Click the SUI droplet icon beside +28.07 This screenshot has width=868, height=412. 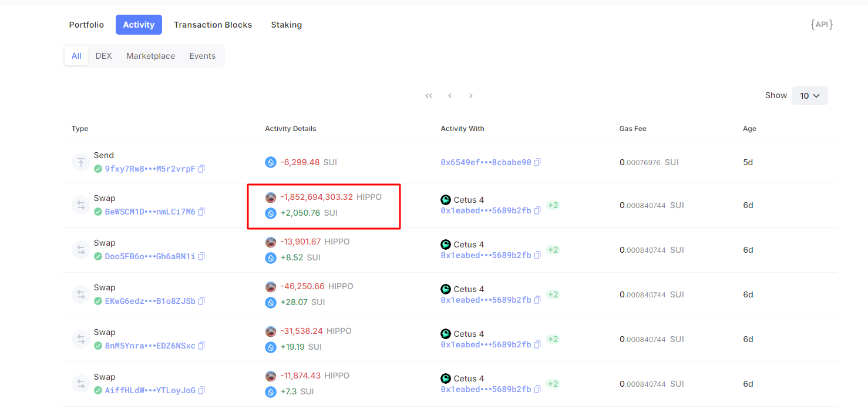pos(271,302)
